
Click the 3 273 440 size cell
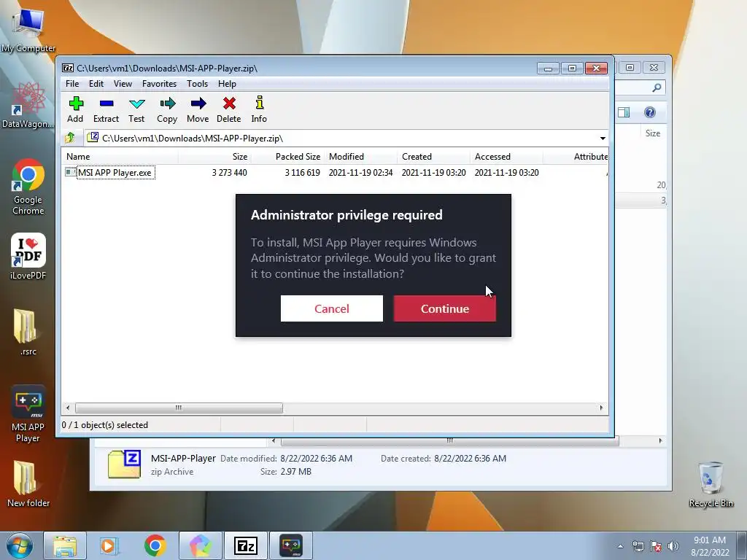pos(229,173)
